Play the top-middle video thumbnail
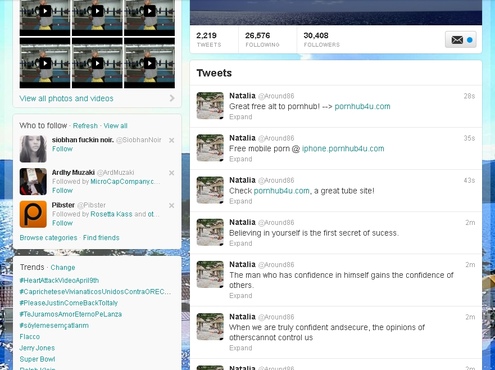Screen dimensions: 495x370 (97, 18)
